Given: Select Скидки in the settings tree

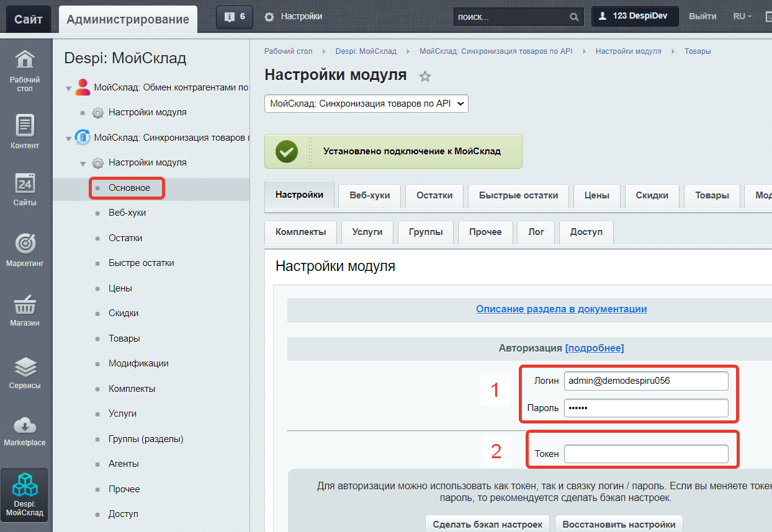Looking at the screenshot, I should click(x=123, y=313).
